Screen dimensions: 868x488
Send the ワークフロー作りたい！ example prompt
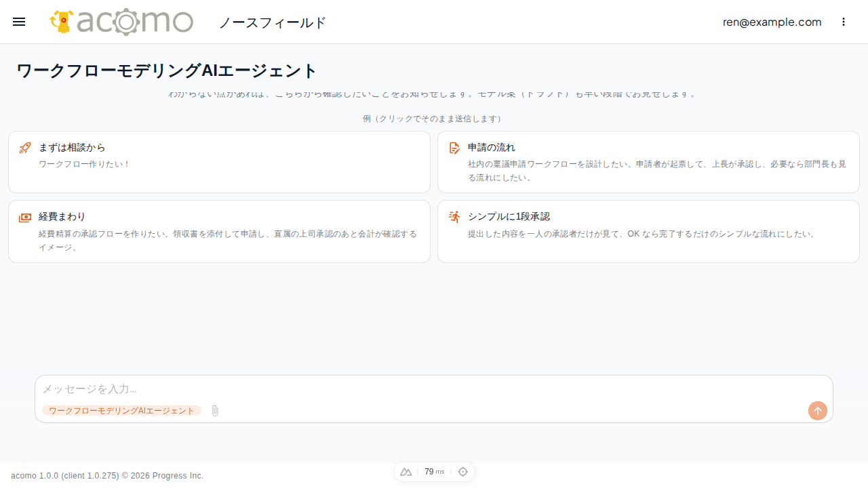click(219, 162)
